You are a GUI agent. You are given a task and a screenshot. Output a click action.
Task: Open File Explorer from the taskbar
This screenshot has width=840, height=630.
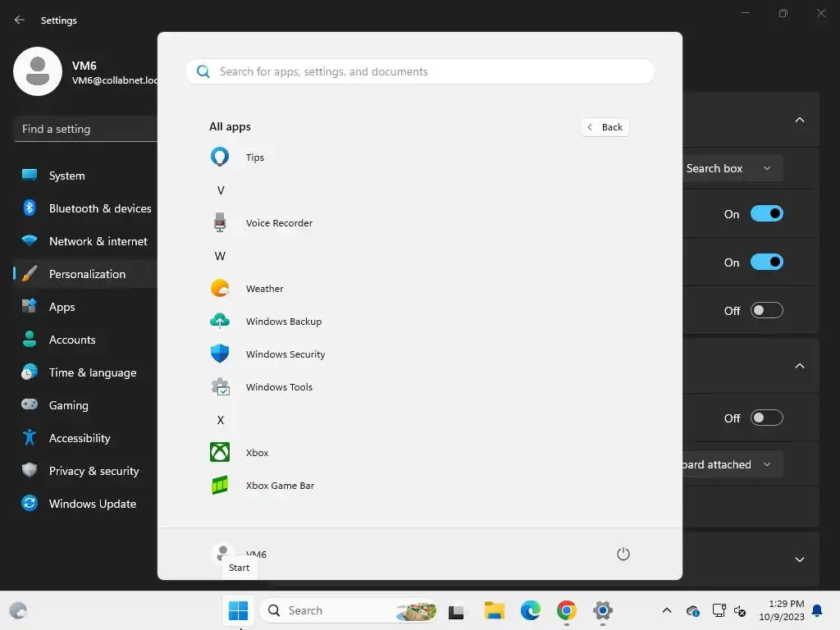(495, 610)
